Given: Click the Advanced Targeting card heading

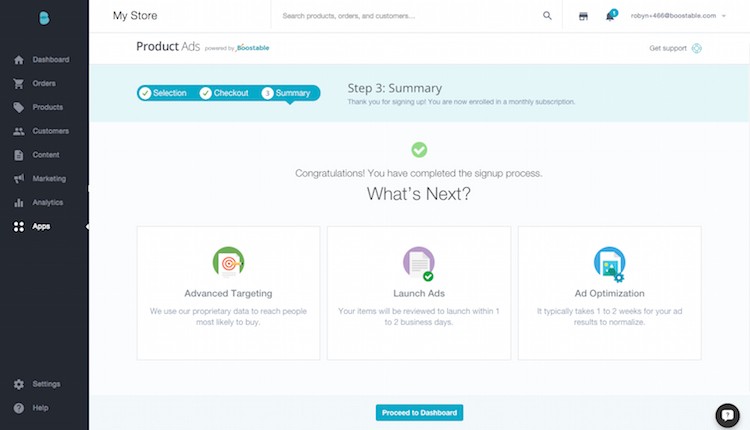Looking at the screenshot, I should point(228,294).
